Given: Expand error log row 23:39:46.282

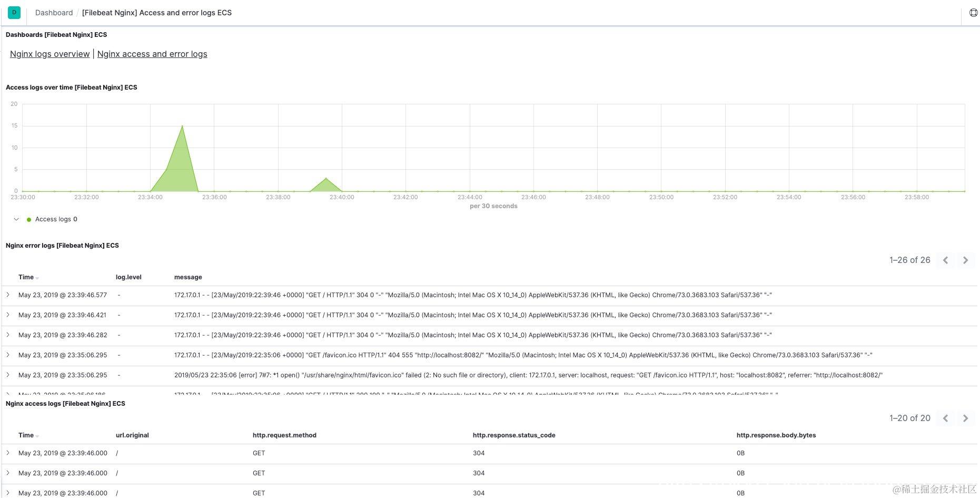Looking at the screenshot, I should [8, 335].
